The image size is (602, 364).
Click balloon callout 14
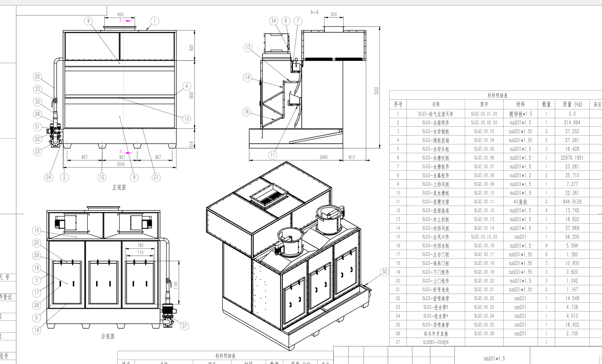click(x=248, y=78)
